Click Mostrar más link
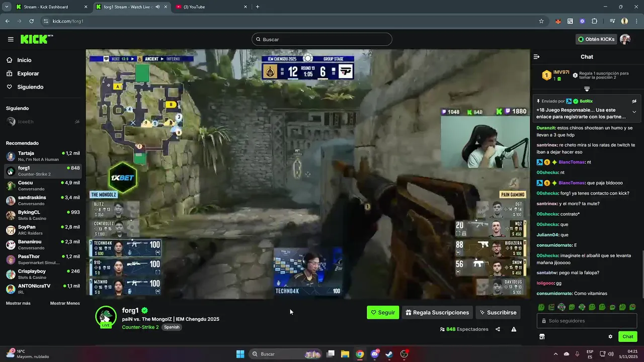644x362 pixels. coord(18,303)
